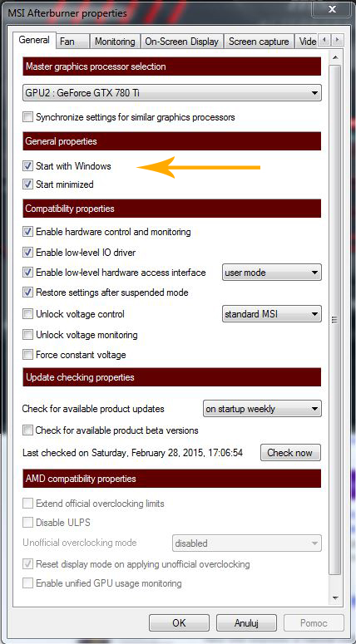Open the on startup weekly dropdown

pyautogui.click(x=262, y=409)
